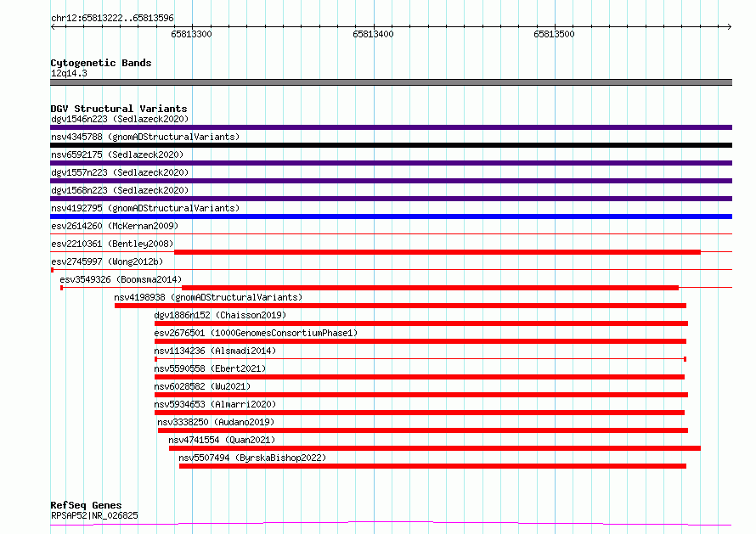Click nsv5590558 (Ebert2021) label

coord(210,368)
